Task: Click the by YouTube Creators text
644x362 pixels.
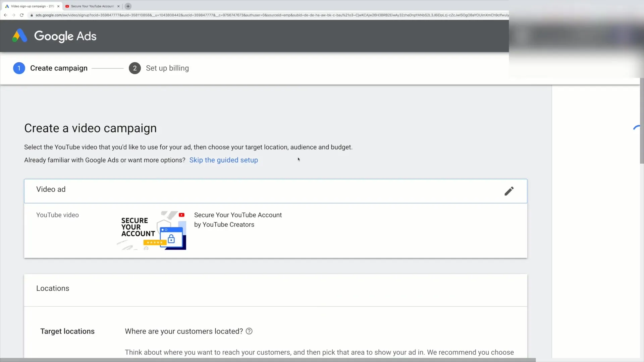Action: pos(224,225)
